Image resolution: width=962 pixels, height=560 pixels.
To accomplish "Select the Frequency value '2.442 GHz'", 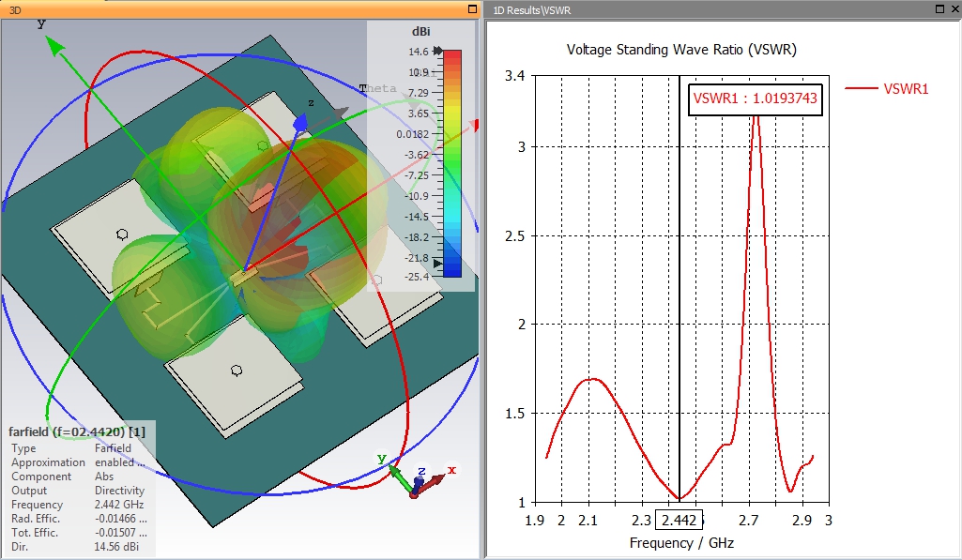I will (x=119, y=505).
